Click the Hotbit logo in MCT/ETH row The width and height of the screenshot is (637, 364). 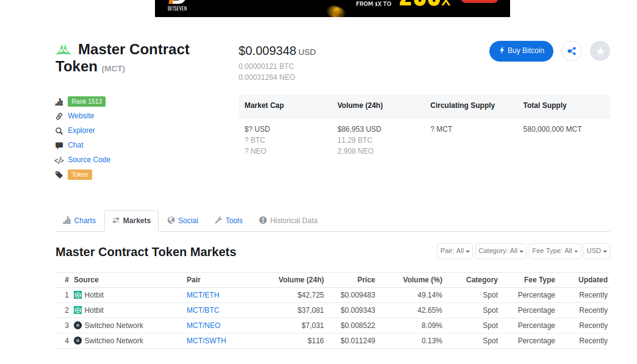pyautogui.click(x=77, y=295)
